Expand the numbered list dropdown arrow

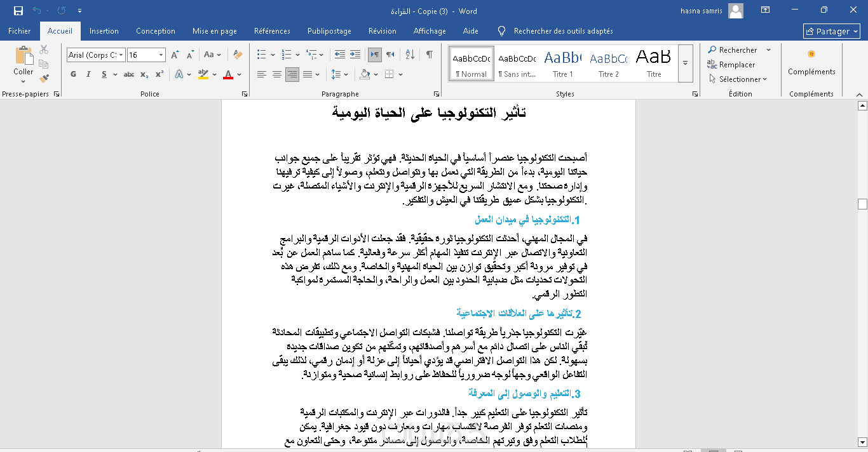(x=298, y=55)
